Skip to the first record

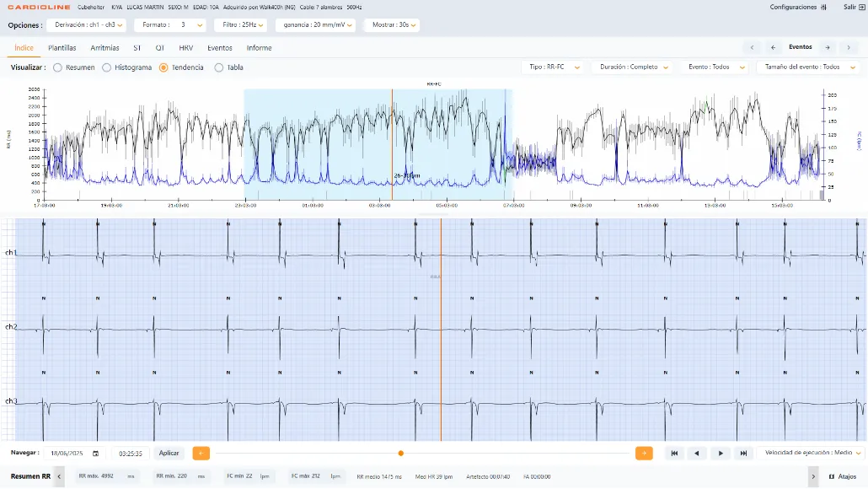(x=674, y=453)
